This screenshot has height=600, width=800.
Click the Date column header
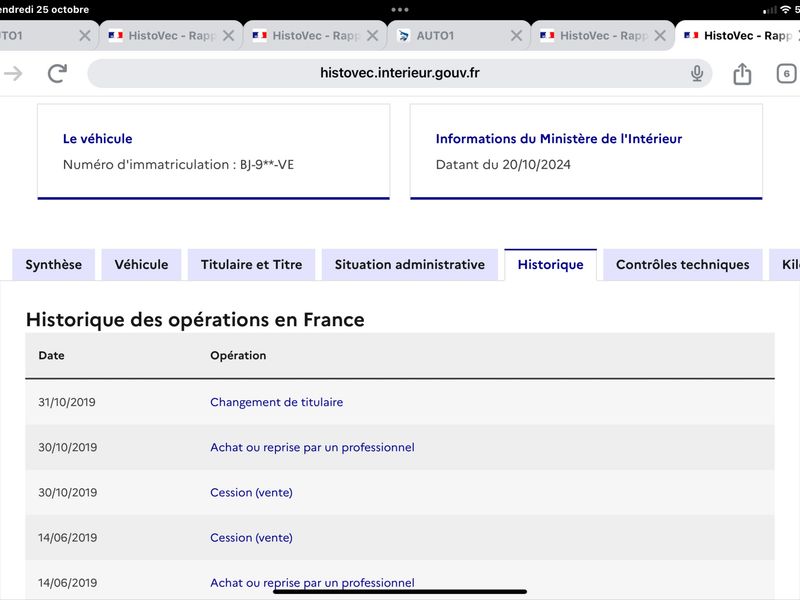(52, 356)
